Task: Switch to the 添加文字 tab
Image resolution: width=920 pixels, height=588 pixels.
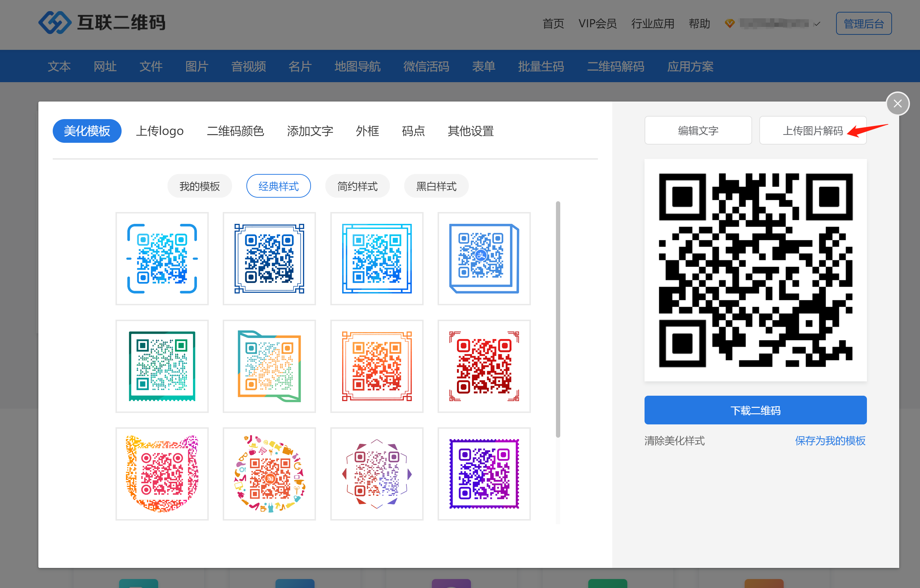Action: 310,131
